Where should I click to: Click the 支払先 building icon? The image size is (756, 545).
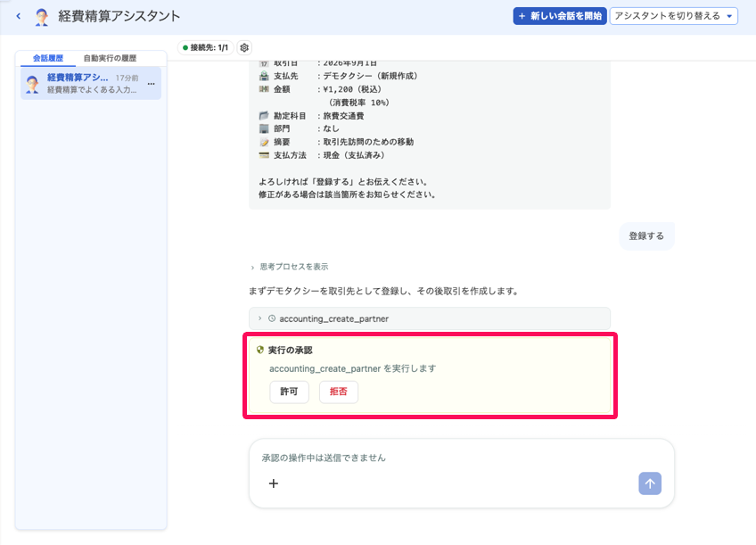tap(264, 76)
